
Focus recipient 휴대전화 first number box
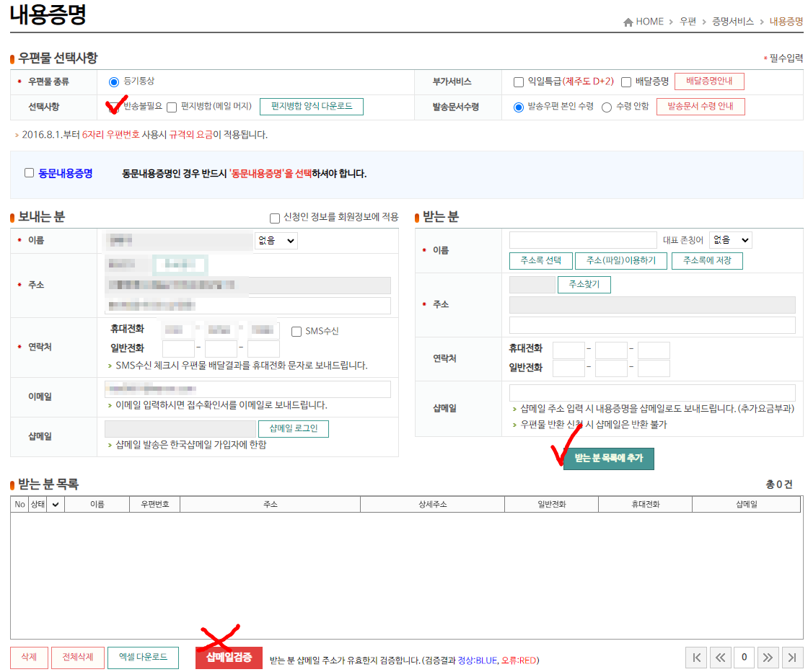coord(568,350)
